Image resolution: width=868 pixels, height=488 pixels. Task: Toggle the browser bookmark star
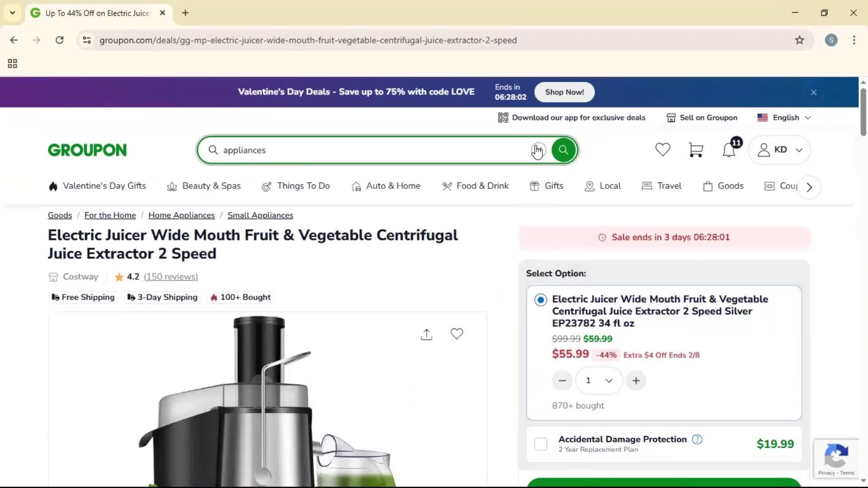point(799,40)
